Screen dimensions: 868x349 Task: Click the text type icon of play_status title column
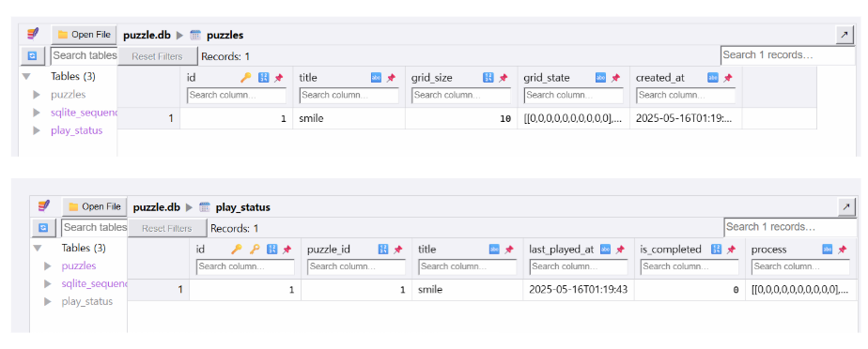[494, 250]
